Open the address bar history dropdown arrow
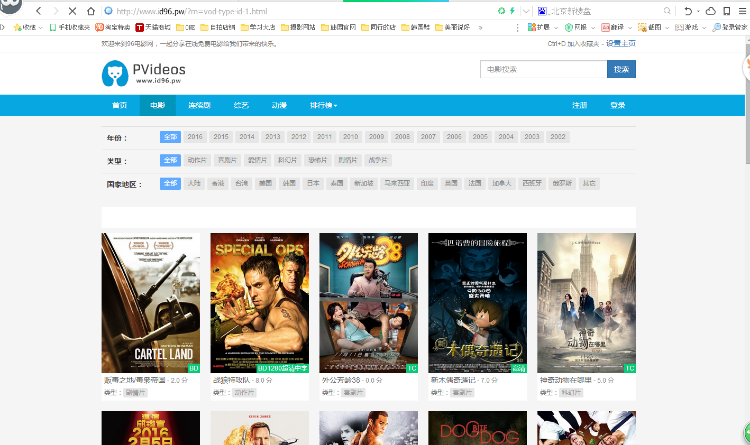The width and height of the screenshot is (750, 445). (x=526, y=11)
